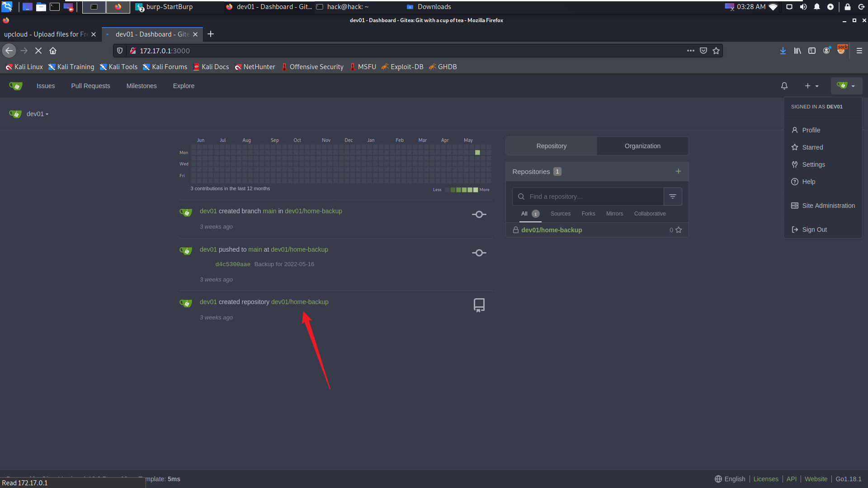Open English language selector in footer
This screenshot has height=488, width=868.
click(730, 479)
